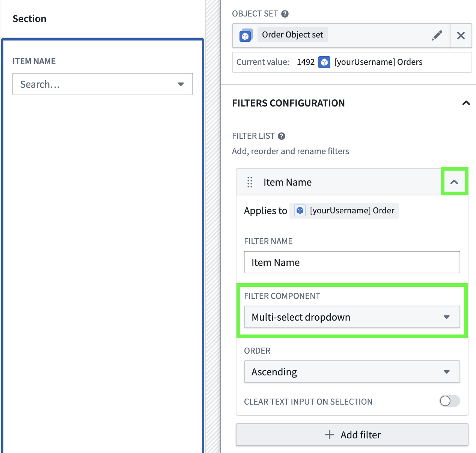Select the Order Object set variable chip
The width and height of the screenshot is (476, 453).
pos(292,35)
